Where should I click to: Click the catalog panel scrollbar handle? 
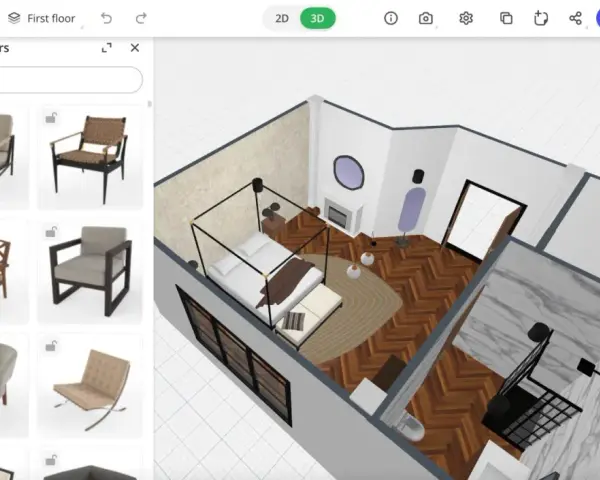[x=149, y=104]
